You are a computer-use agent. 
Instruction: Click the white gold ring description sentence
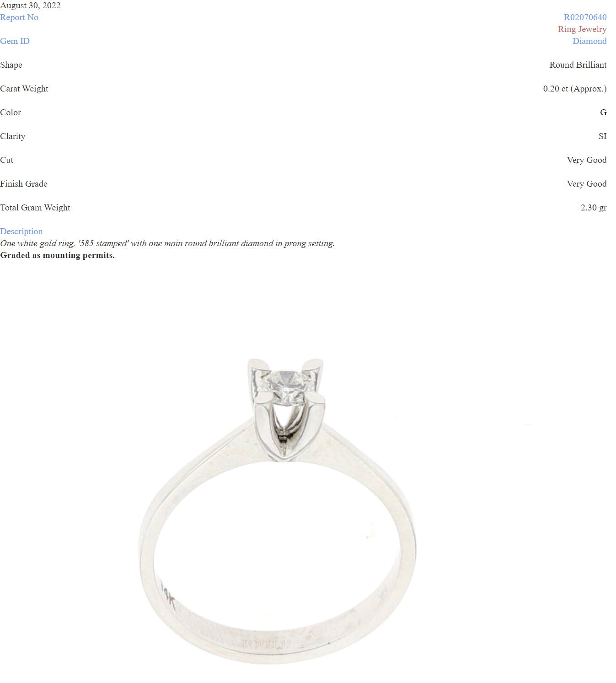(167, 243)
